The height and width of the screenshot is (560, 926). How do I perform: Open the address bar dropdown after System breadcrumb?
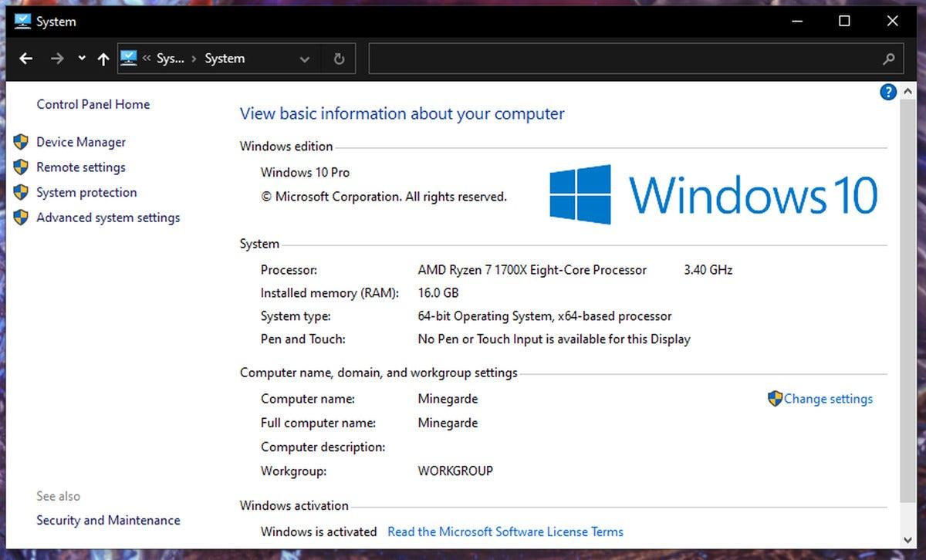[304, 59]
